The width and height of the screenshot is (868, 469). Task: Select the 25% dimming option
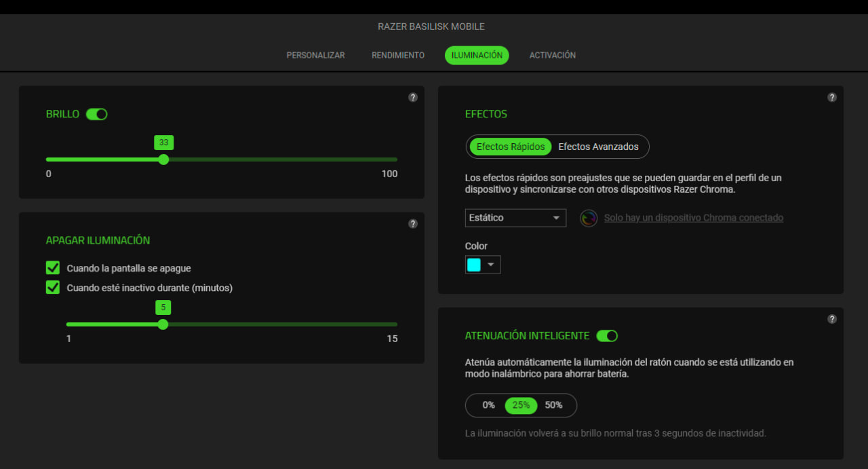pos(521,405)
